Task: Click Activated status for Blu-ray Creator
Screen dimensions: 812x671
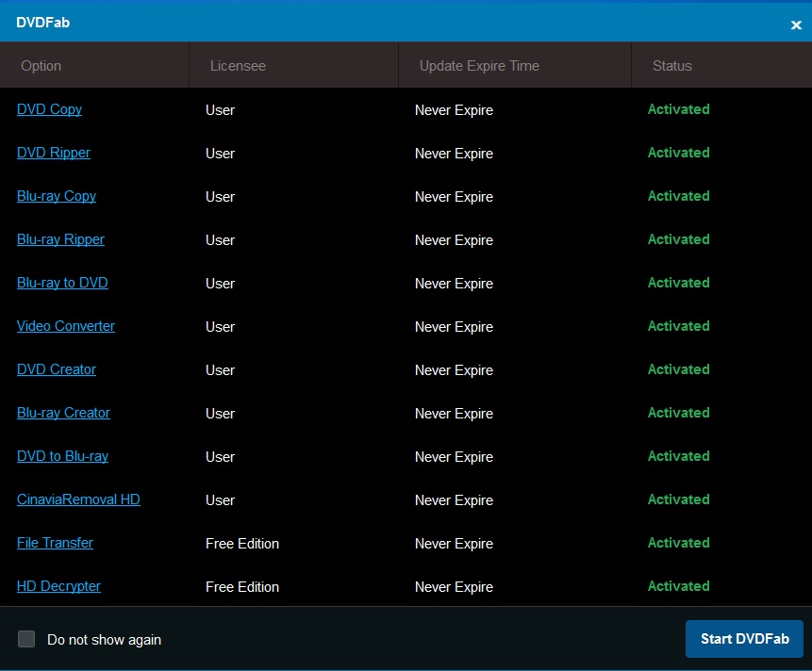Action: click(x=678, y=413)
